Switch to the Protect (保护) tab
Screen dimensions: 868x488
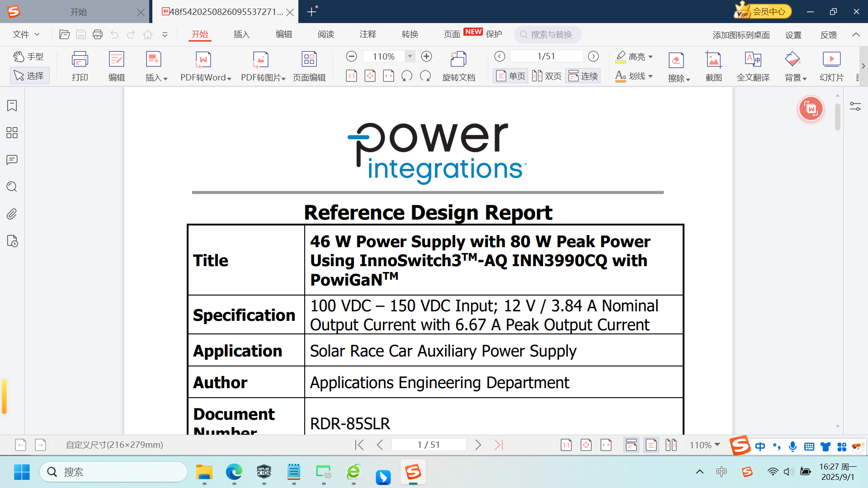494,34
